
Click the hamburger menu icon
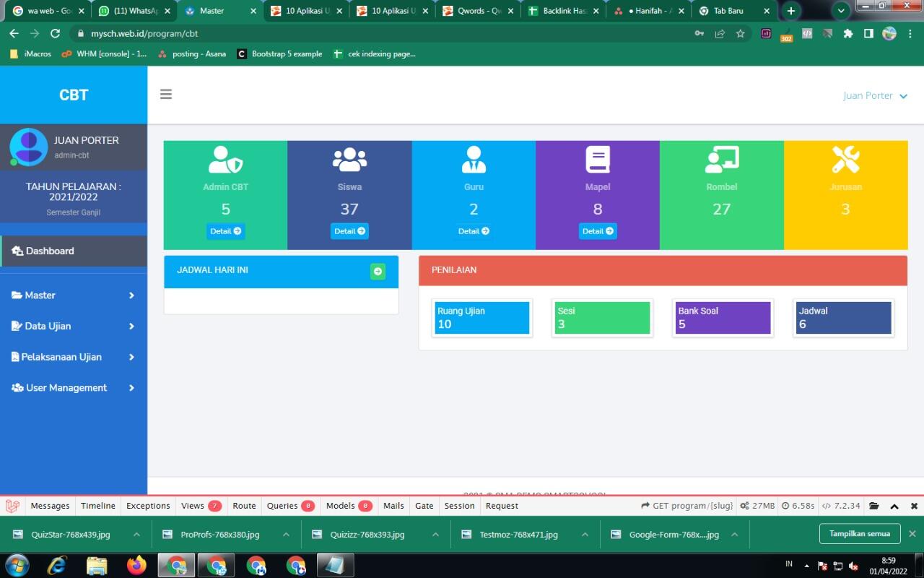click(166, 95)
